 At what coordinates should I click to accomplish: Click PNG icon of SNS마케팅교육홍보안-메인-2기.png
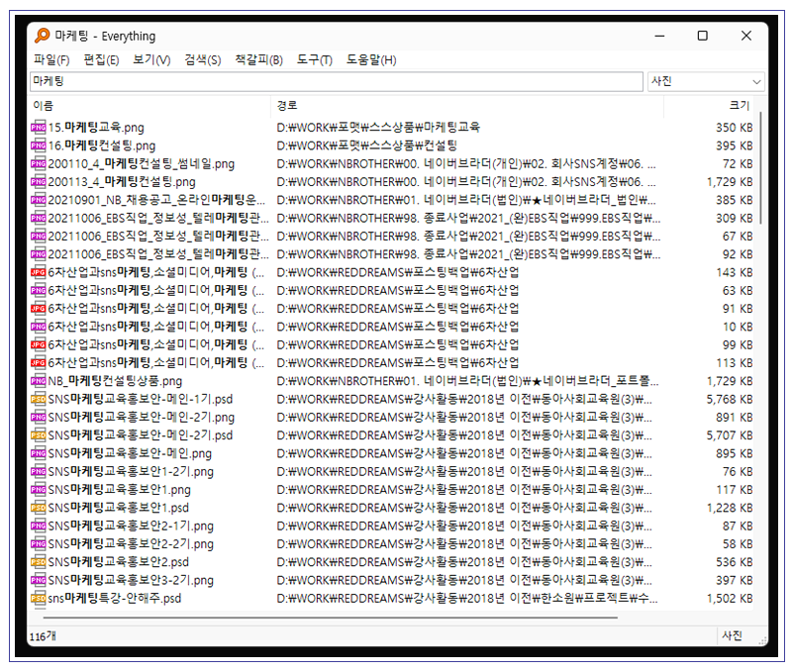[38, 418]
